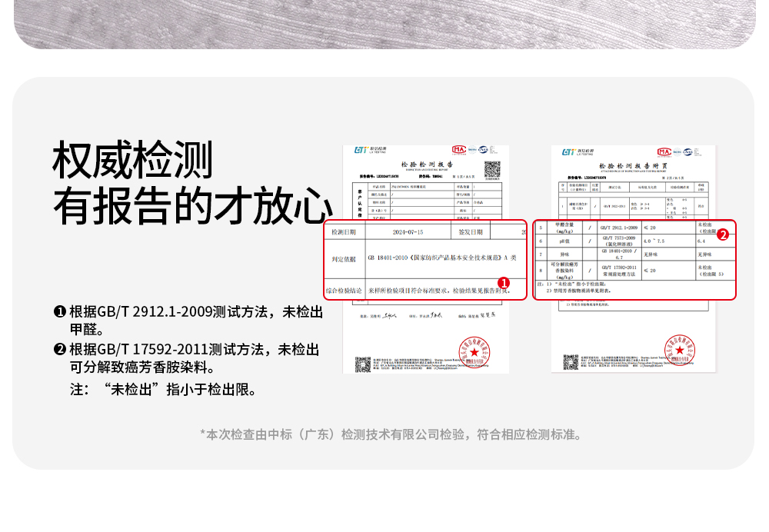The height and width of the screenshot is (532, 769).
Task: Click the bottom QR code on first report
Action: [363, 364]
